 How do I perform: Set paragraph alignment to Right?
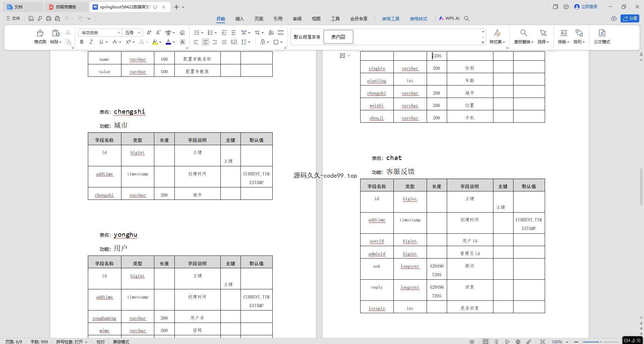[x=215, y=42]
